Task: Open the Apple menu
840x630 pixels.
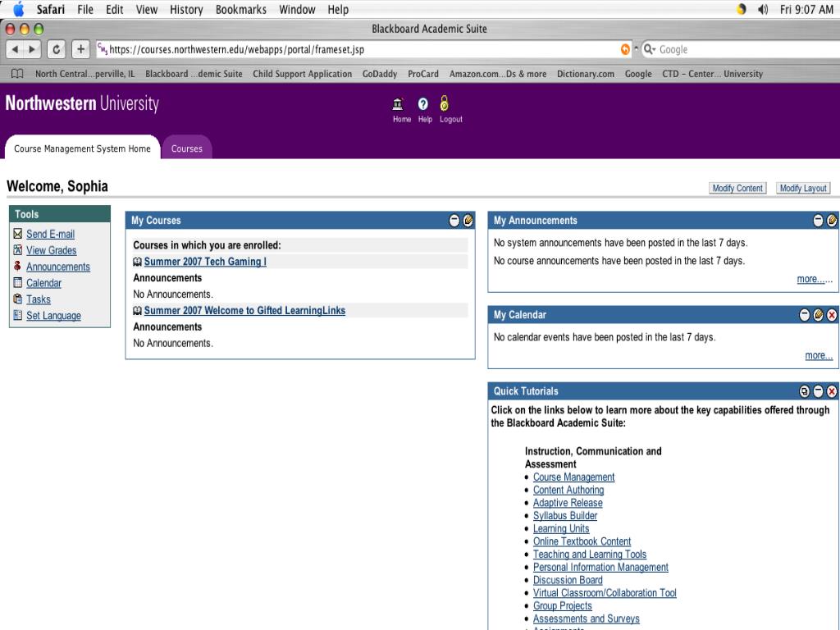Action: 18,9
